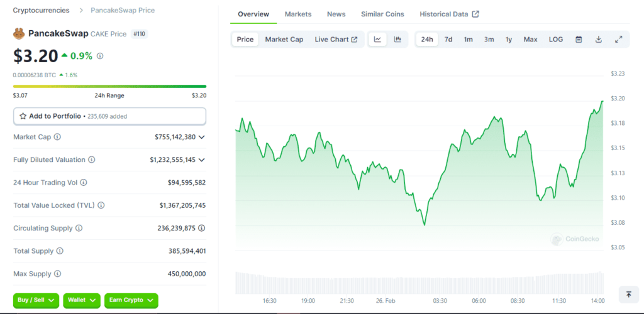This screenshot has width=644, height=314.
Task: Open the Live Chart external link
Action: 336,40
